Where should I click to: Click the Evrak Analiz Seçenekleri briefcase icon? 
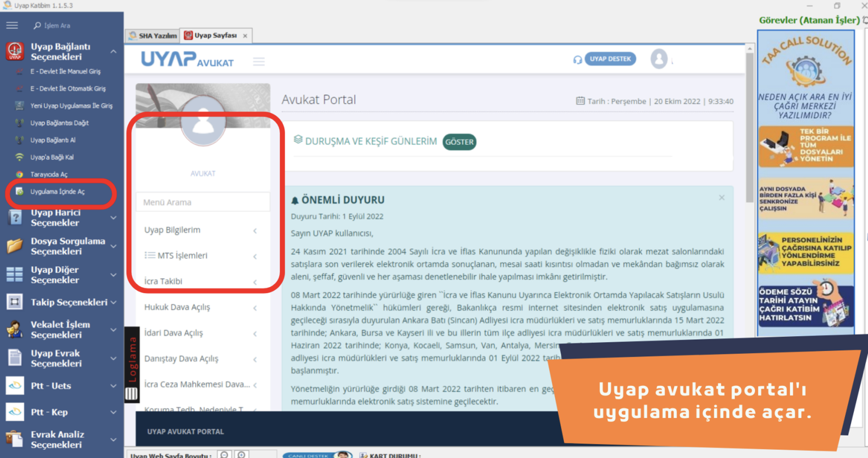click(x=15, y=439)
